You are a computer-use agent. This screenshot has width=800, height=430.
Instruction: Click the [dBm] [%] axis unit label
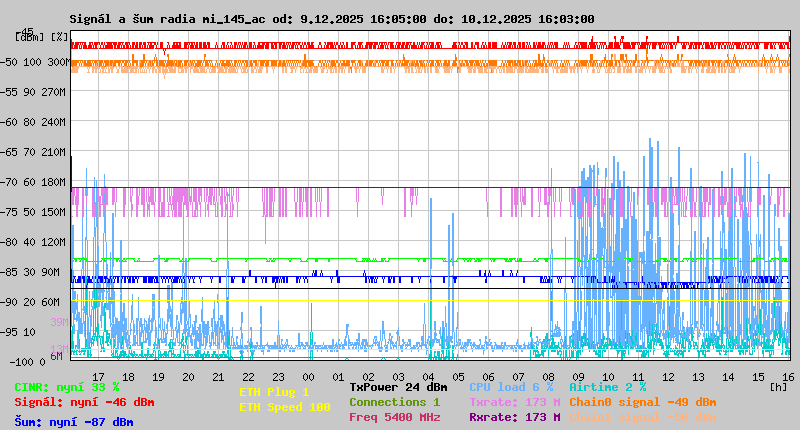coord(42,37)
